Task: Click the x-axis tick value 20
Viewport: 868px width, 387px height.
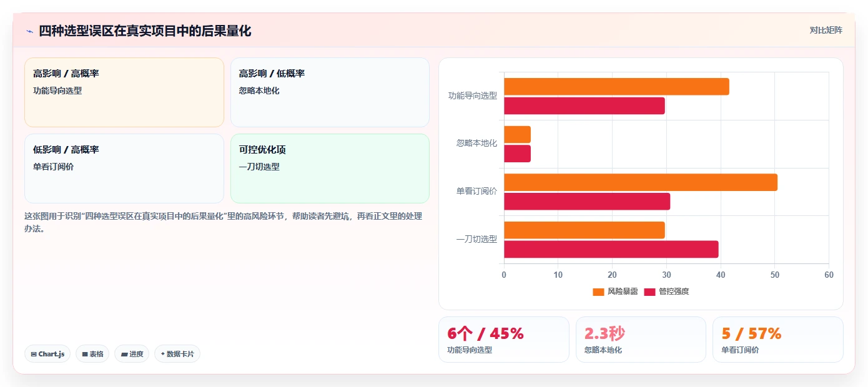Action: click(612, 275)
